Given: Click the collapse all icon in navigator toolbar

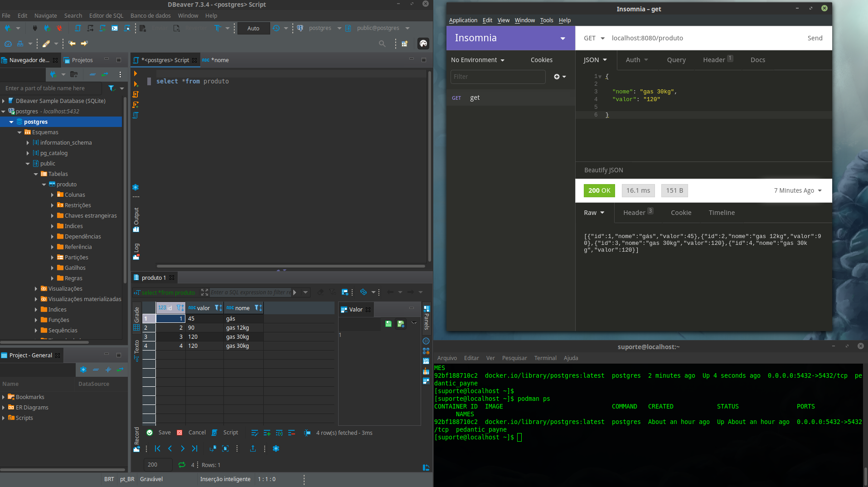Looking at the screenshot, I should click(92, 74).
